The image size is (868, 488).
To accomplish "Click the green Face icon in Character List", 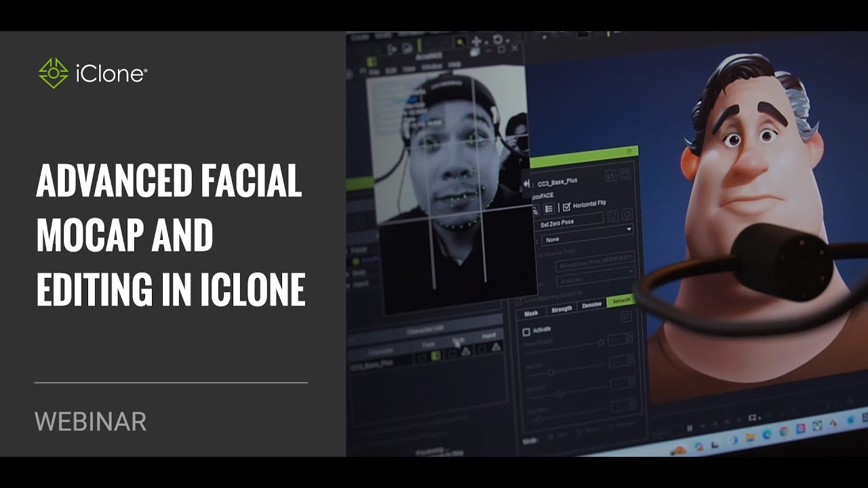I will pyautogui.click(x=435, y=354).
